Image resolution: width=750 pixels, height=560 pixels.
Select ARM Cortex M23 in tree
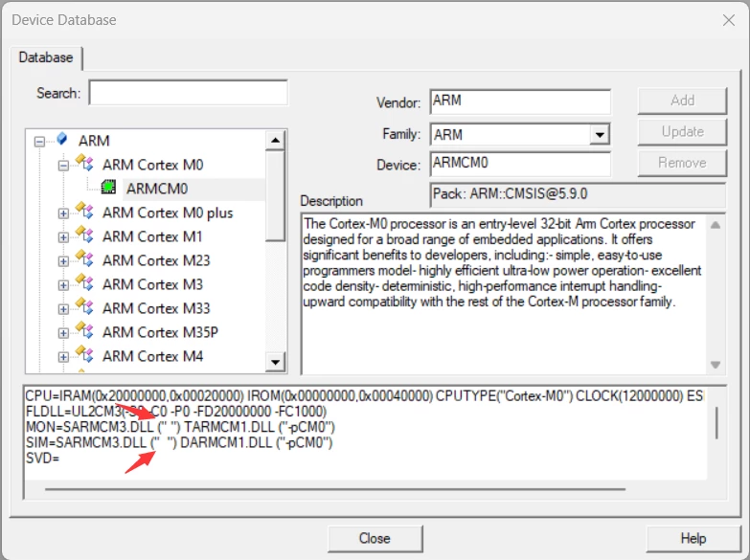[156, 260]
